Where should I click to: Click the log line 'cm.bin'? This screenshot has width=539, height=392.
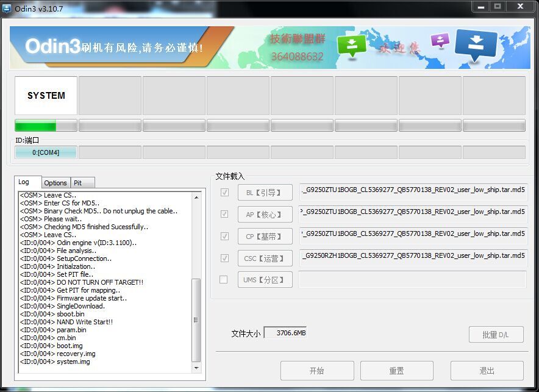click(x=48, y=338)
